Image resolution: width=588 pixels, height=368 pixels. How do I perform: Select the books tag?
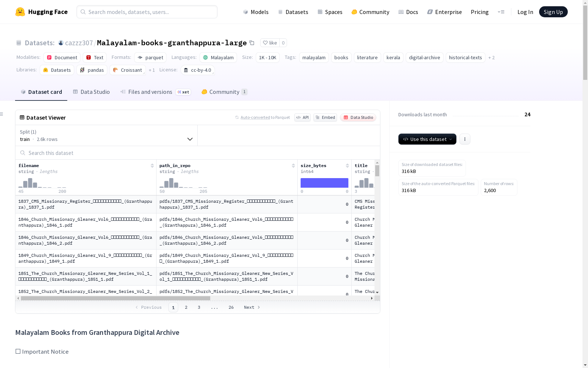point(341,57)
